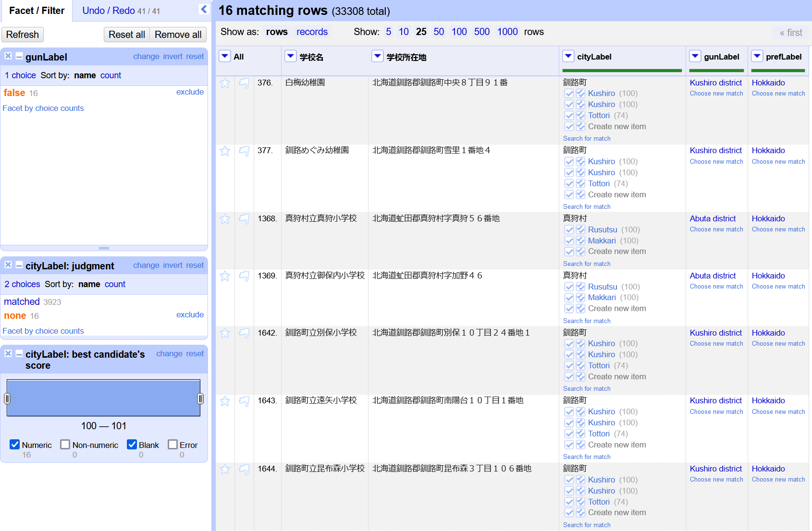Open the All column dropdown menu
Image resolution: width=812 pixels, height=531 pixels.
pyautogui.click(x=224, y=56)
